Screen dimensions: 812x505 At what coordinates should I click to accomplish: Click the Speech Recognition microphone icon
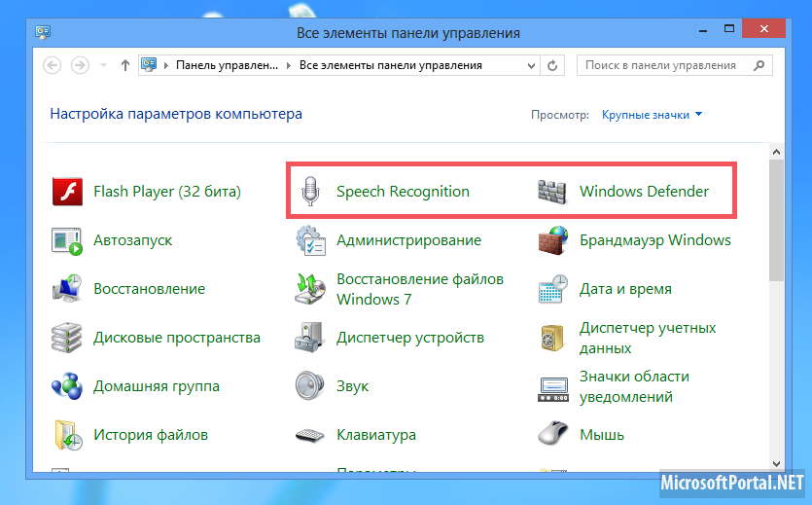click(x=310, y=191)
